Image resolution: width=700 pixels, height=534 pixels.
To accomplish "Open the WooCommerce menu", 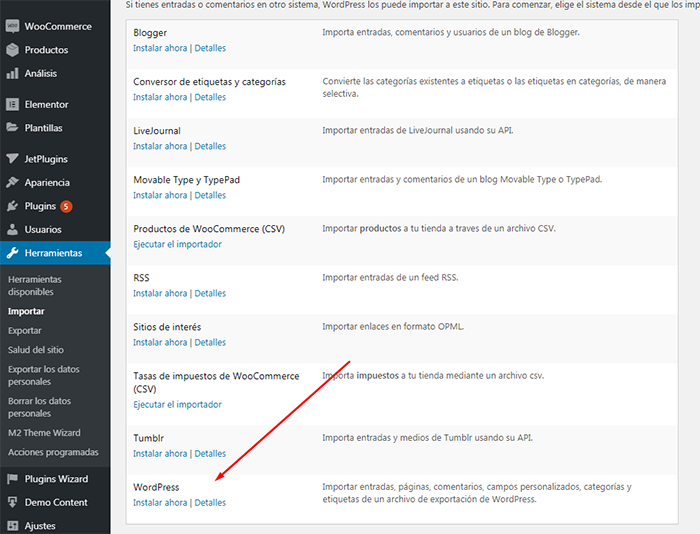I will [58, 26].
